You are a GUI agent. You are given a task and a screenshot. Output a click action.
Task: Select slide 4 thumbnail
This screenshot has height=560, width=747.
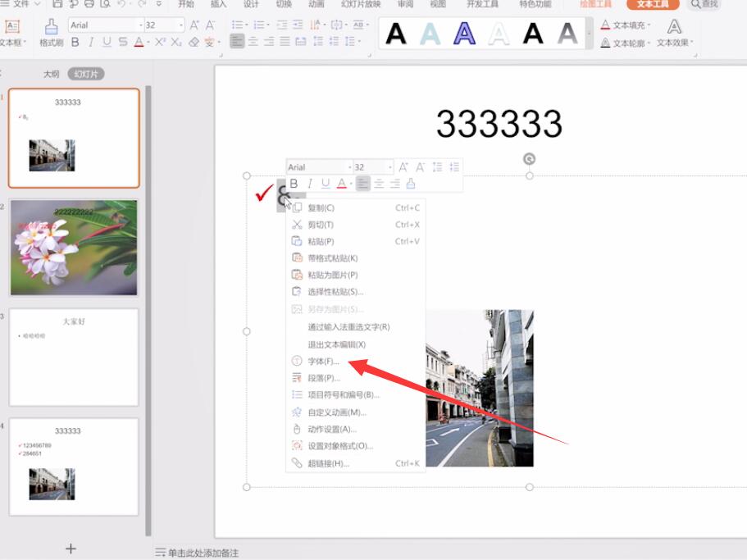click(74, 467)
